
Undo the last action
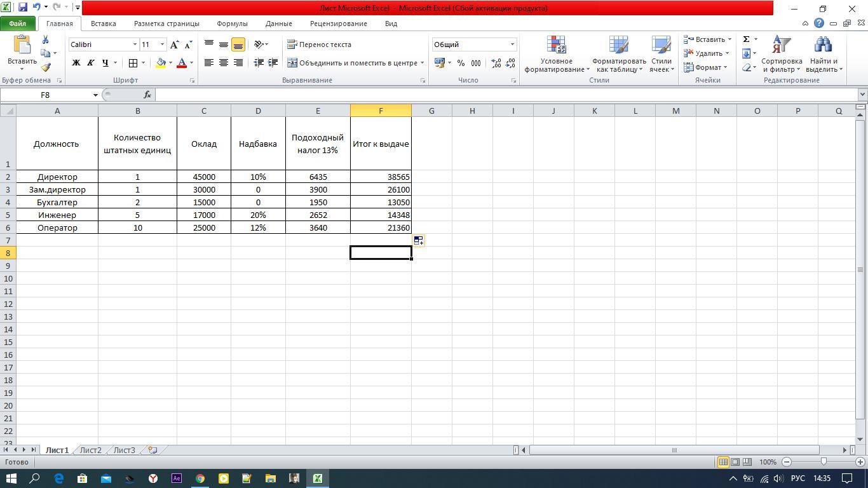tap(36, 8)
